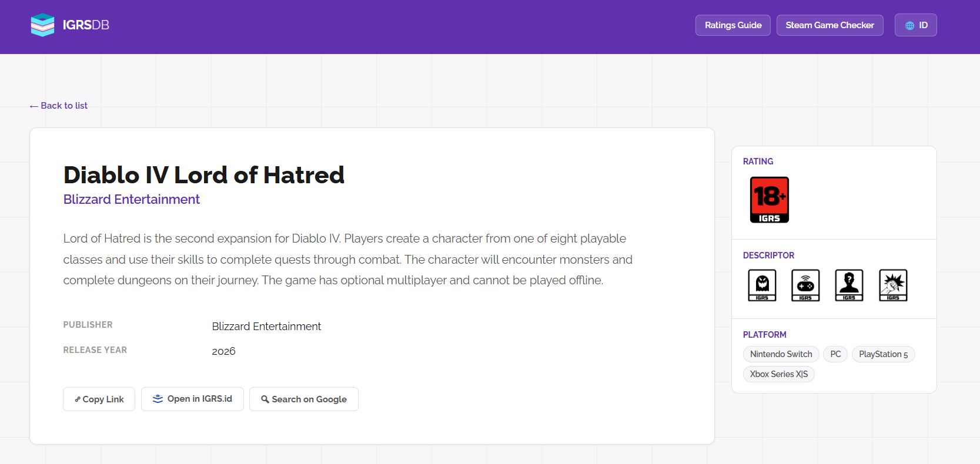The height and width of the screenshot is (464, 980).
Task: Select the ghost horror descriptor icon
Action: coord(762,285)
